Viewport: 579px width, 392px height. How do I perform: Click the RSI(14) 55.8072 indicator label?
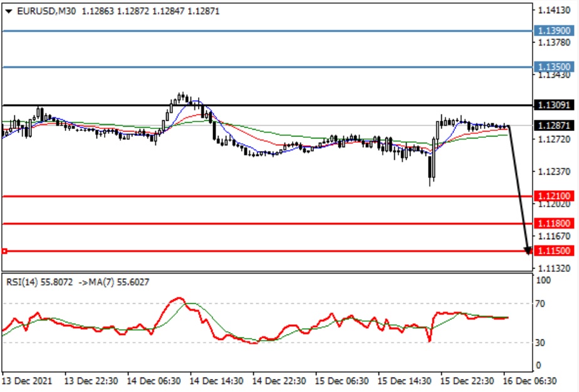pos(39,282)
